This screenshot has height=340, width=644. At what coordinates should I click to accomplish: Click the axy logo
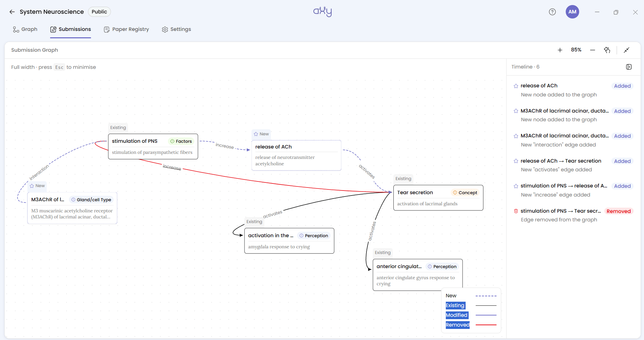click(323, 12)
